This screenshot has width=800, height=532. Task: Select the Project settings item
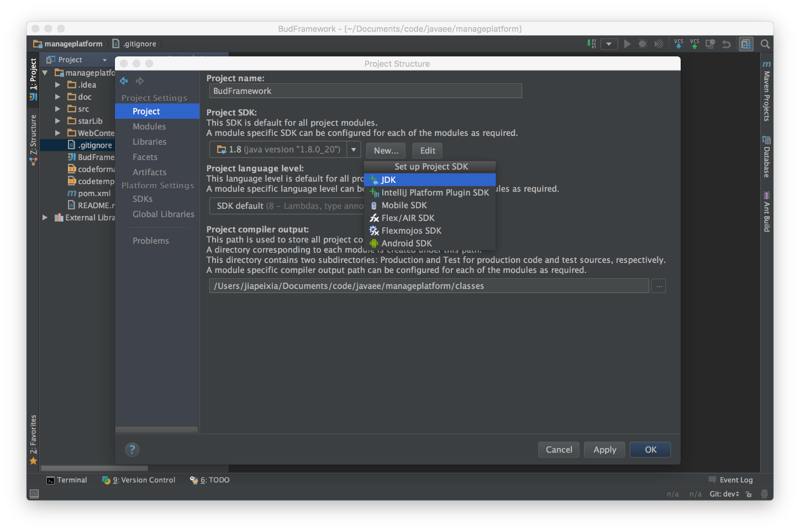click(x=157, y=112)
